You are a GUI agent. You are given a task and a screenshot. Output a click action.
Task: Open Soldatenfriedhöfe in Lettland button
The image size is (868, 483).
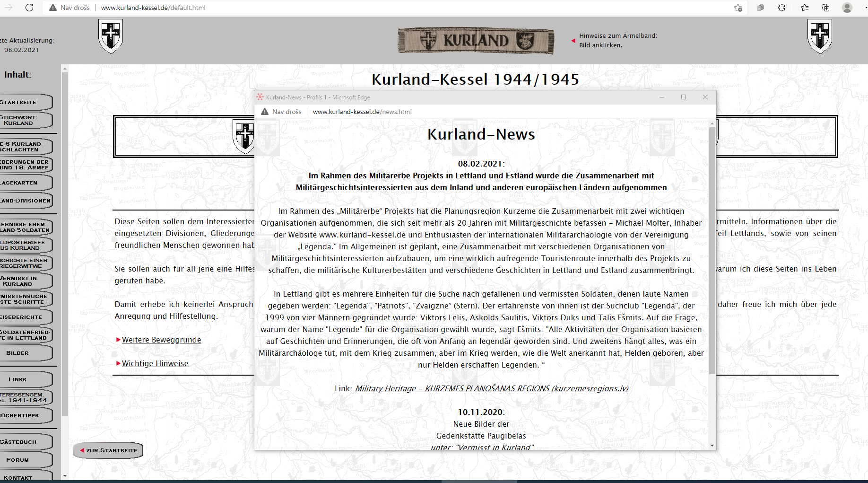(26, 335)
